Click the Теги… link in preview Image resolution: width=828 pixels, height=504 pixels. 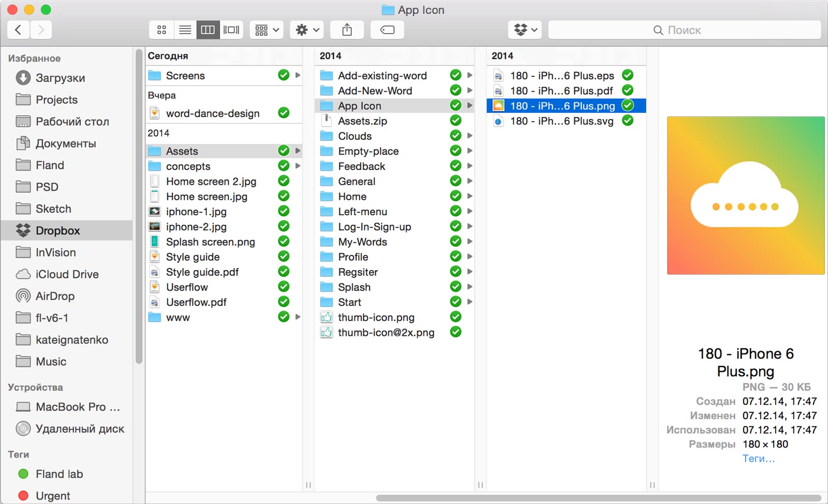pos(758,458)
